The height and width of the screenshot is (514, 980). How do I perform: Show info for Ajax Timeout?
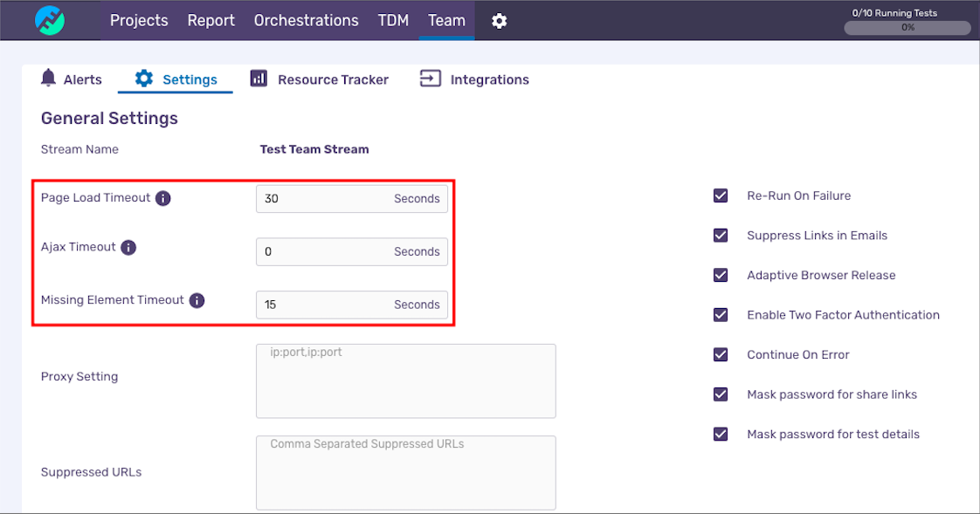pyautogui.click(x=128, y=248)
